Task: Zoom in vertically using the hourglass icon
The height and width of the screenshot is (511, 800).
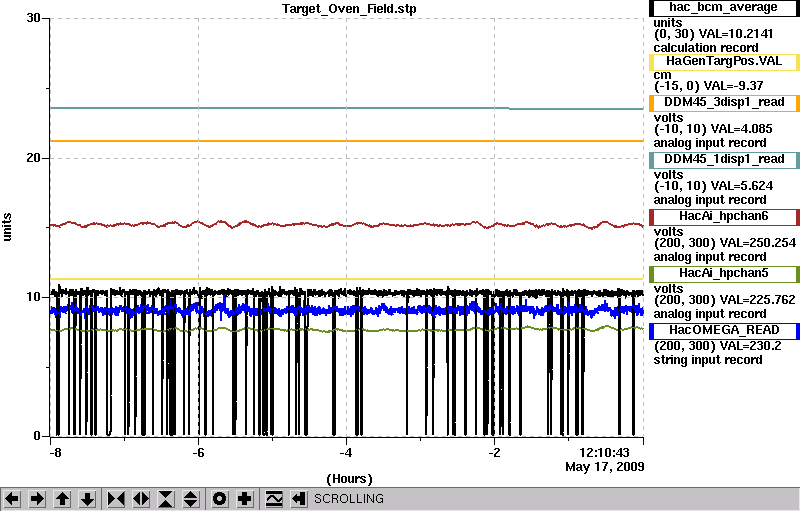Action: pyautogui.click(x=166, y=498)
